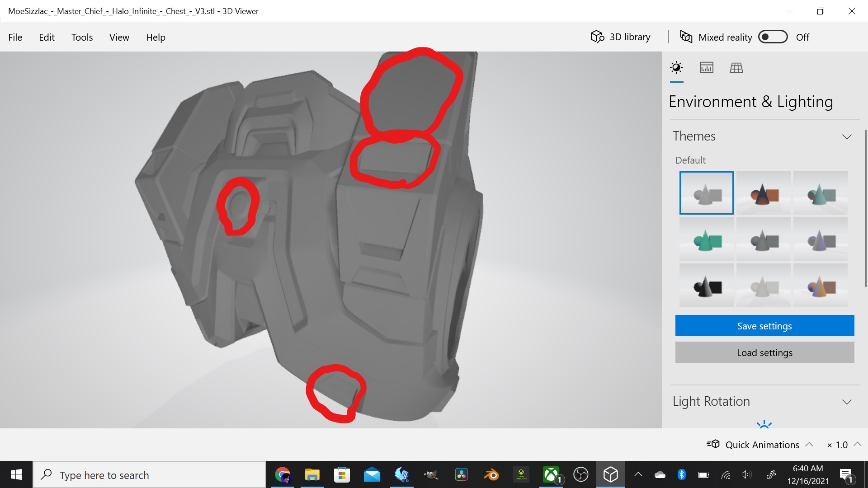Open Blender from the taskbar
868x488 pixels.
(x=491, y=475)
